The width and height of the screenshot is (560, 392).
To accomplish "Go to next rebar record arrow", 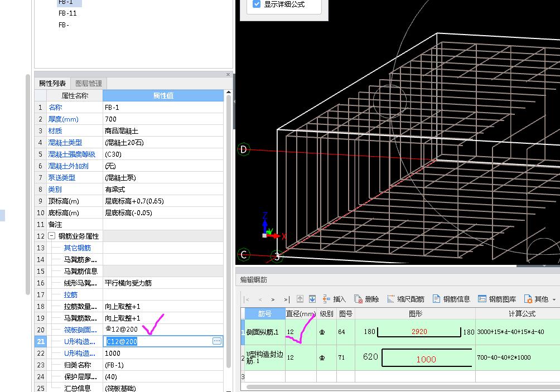I will (x=273, y=299).
